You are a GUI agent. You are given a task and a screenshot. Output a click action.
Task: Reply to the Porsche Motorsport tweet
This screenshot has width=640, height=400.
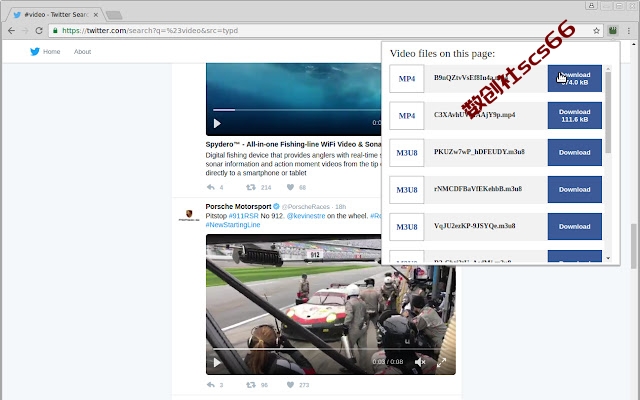click(x=211, y=384)
